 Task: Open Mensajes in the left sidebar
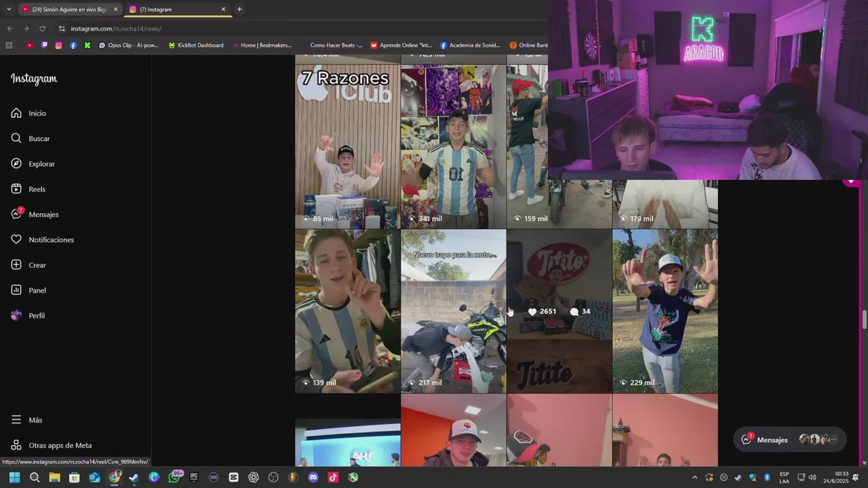coord(35,214)
